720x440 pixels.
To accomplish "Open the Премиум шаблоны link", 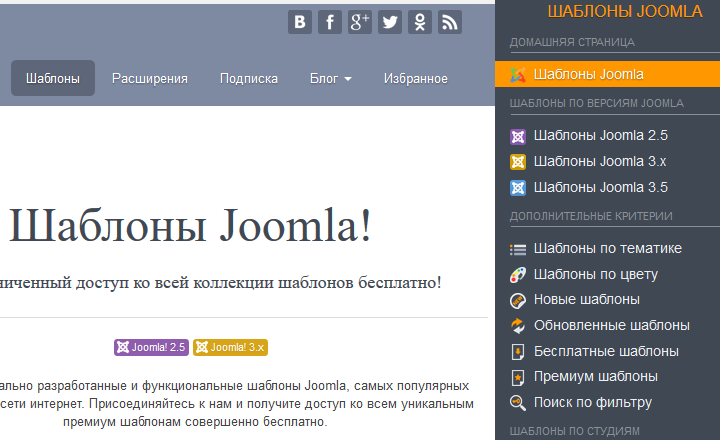I will (x=596, y=377).
